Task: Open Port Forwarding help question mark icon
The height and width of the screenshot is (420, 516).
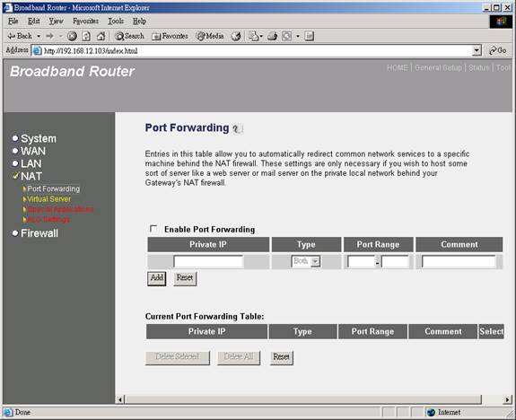Action: tap(237, 128)
